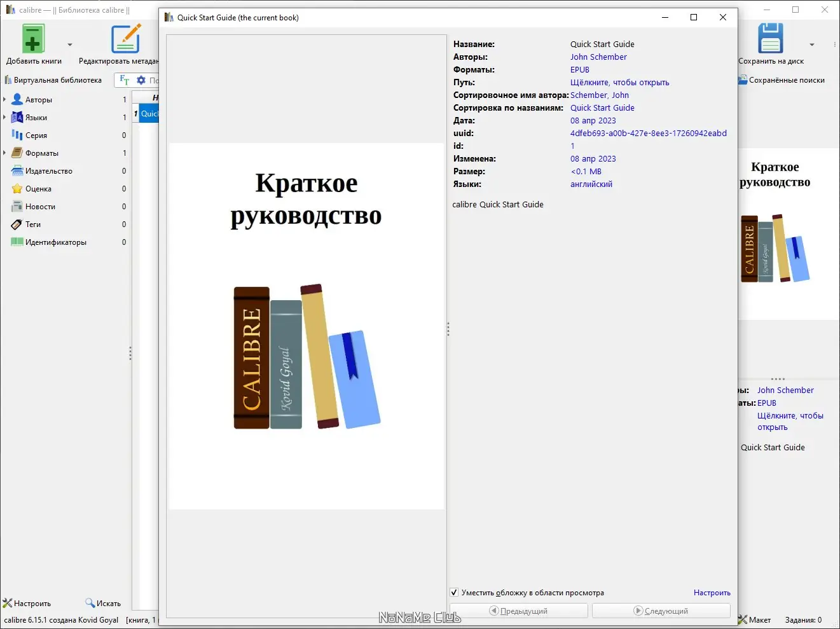Image resolution: width=840 pixels, height=629 pixels.
Task: Open Настроить wrench icon at bottom left
Action: [8, 603]
